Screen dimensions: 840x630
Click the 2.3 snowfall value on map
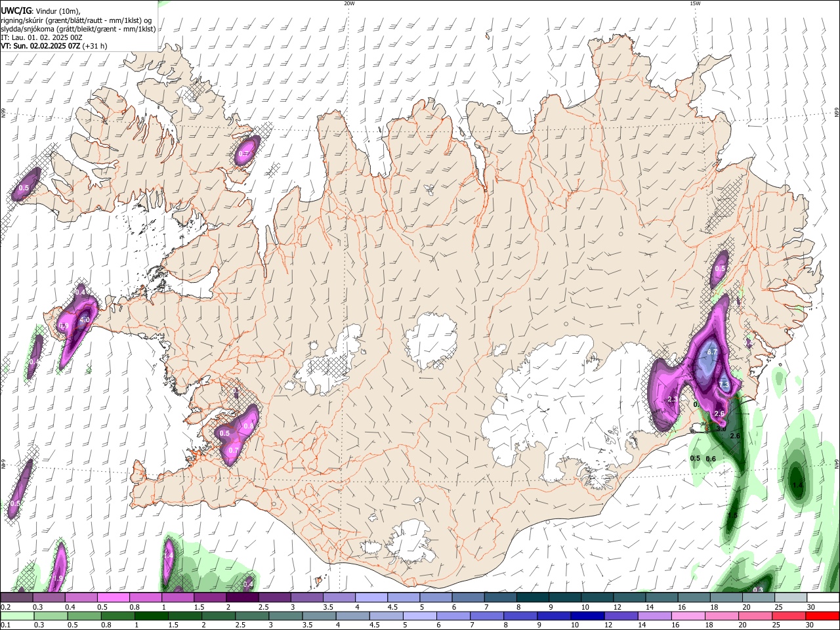[x=672, y=400]
